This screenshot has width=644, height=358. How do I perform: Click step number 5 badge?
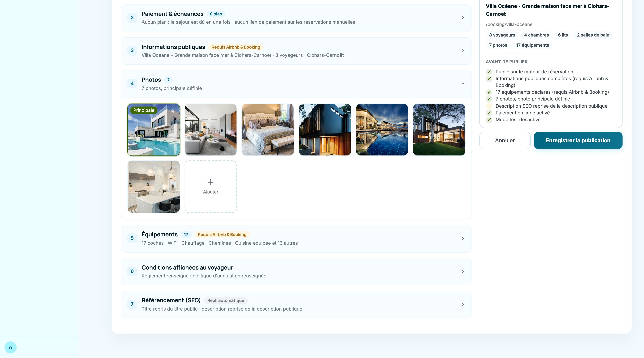tap(132, 238)
